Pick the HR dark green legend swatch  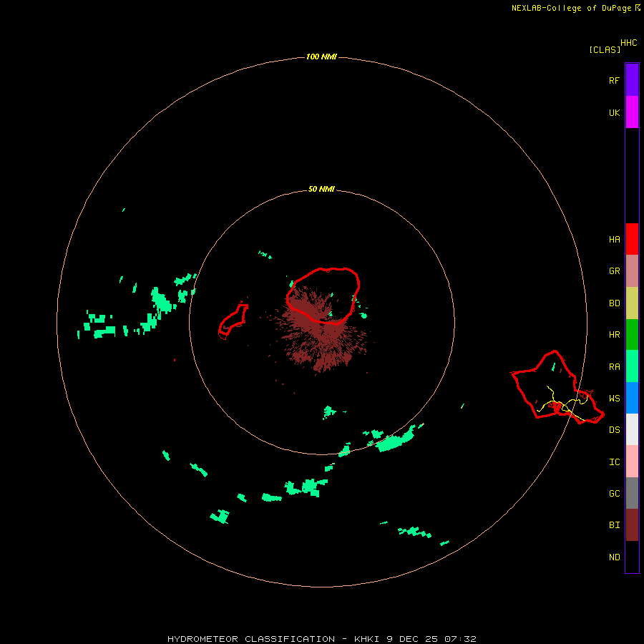click(632, 335)
